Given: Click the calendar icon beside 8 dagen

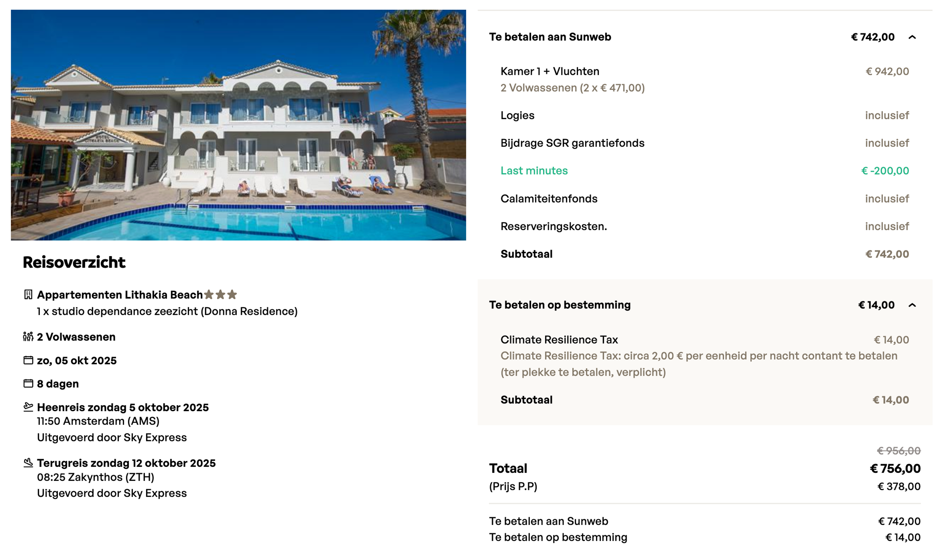Looking at the screenshot, I should (28, 384).
